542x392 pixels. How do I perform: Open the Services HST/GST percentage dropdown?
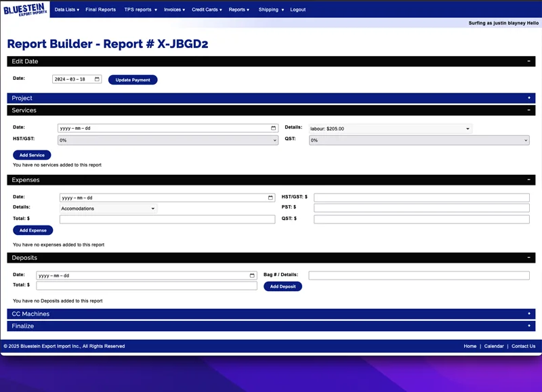click(167, 140)
